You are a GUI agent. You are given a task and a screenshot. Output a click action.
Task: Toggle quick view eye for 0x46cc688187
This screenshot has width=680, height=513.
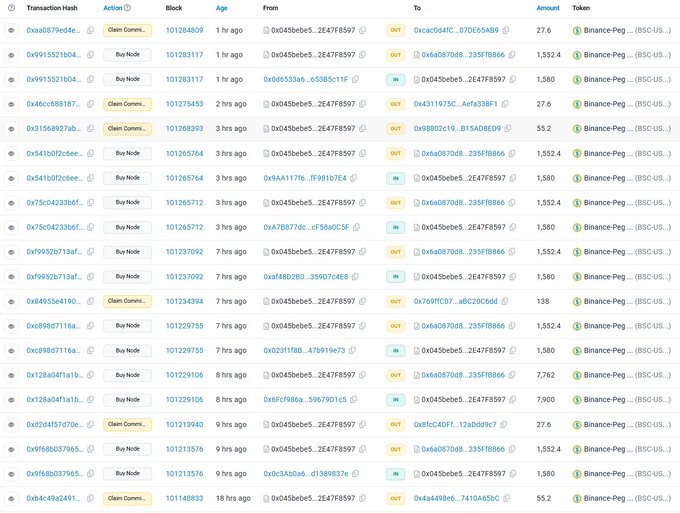point(11,104)
